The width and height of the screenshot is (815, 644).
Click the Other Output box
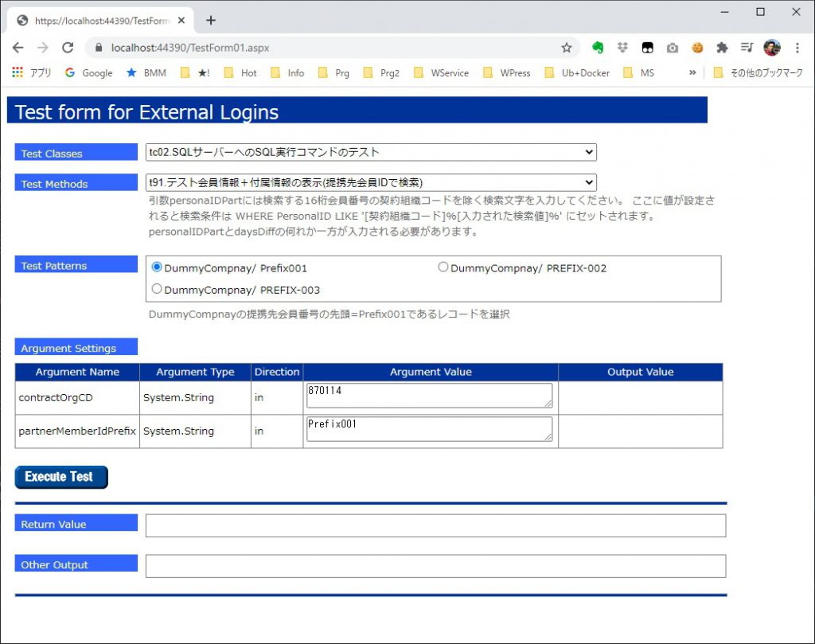click(x=435, y=566)
